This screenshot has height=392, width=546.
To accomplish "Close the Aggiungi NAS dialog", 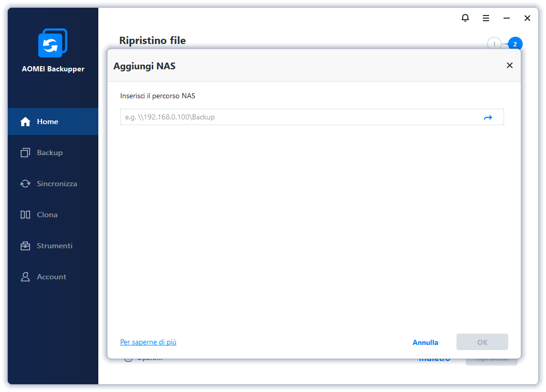I will click(x=509, y=65).
